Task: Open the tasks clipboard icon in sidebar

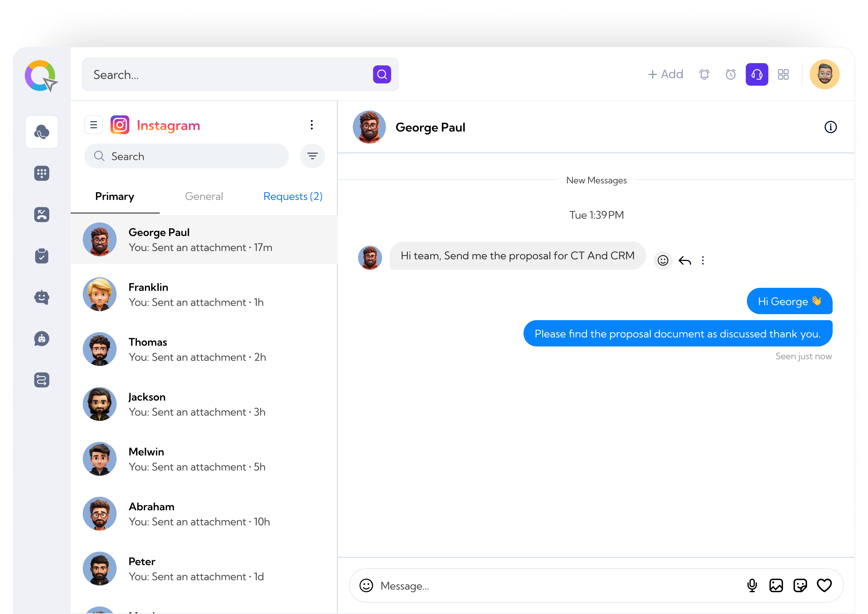Action: (42, 256)
